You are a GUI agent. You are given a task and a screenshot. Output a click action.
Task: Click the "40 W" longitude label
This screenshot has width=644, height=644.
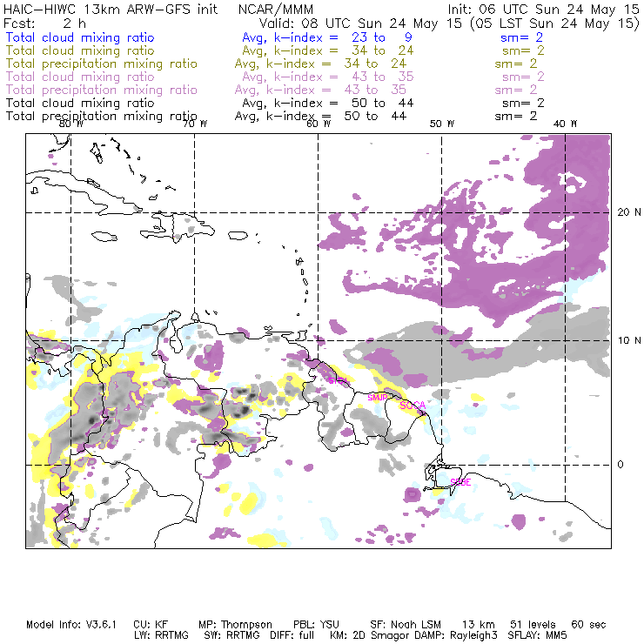pyautogui.click(x=565, y=124)
